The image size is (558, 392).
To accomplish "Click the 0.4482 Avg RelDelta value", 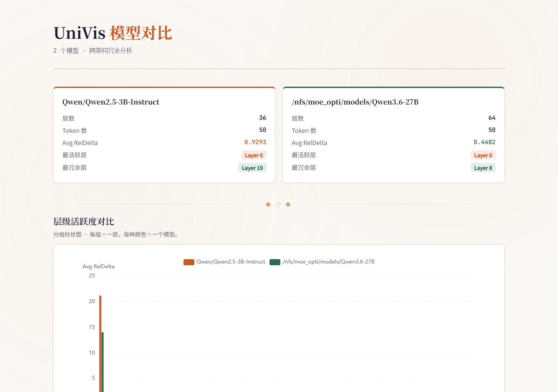I will point(484,142).
